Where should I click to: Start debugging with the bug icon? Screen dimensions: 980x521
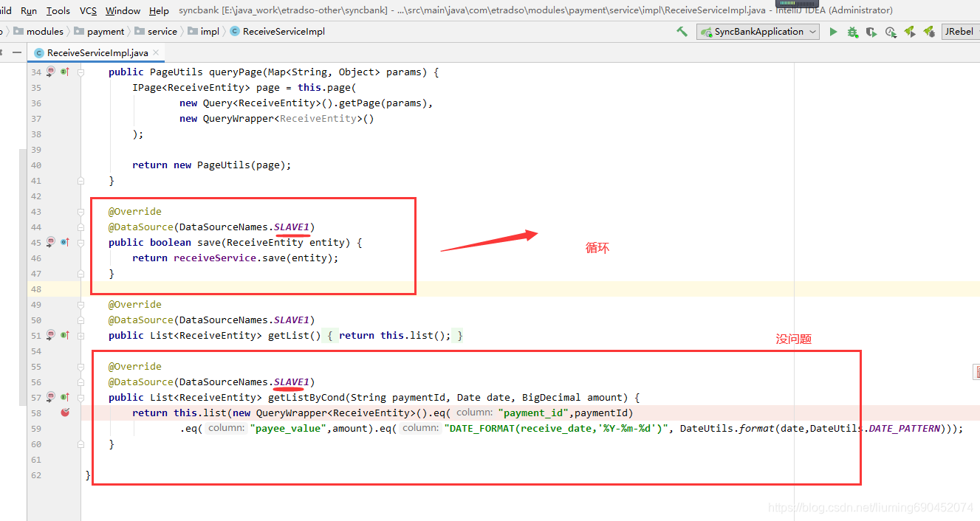coord(851,32)
